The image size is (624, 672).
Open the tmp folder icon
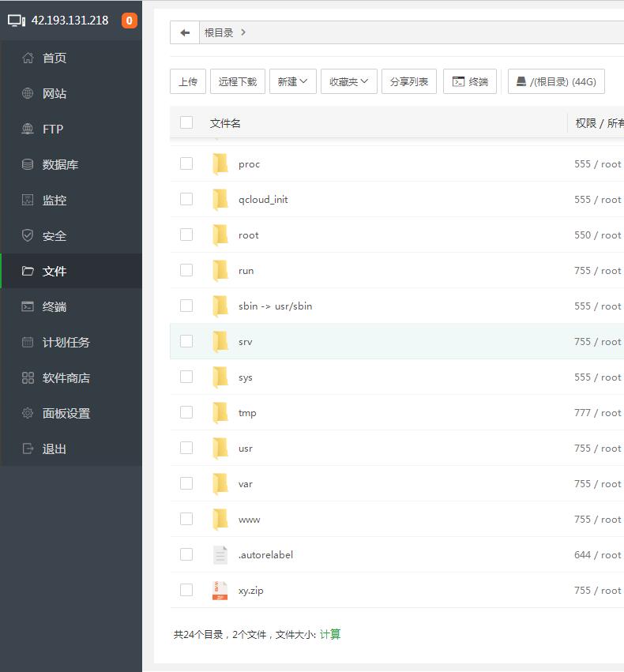220,412
